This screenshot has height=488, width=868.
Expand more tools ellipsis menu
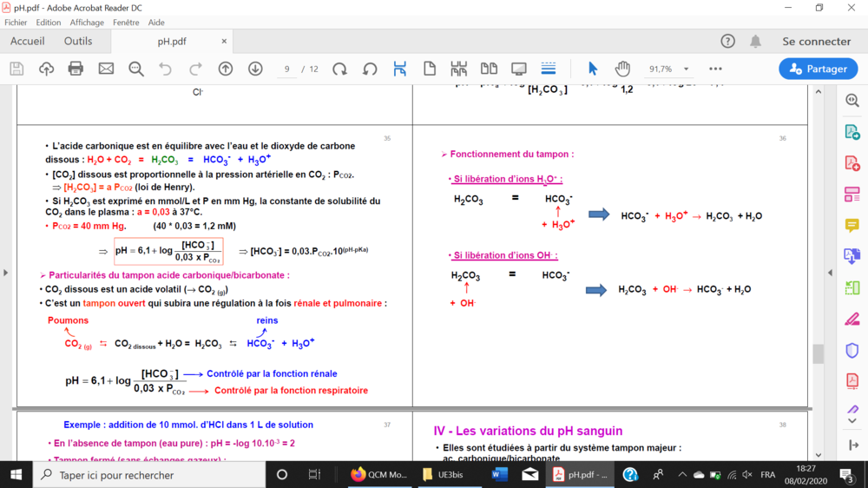click(715, 69)
